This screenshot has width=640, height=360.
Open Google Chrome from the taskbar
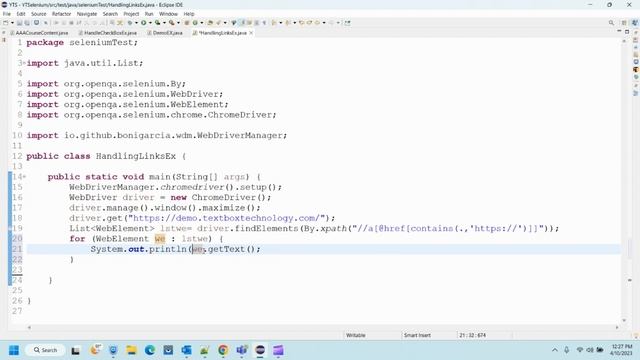(x=223, y=350)
